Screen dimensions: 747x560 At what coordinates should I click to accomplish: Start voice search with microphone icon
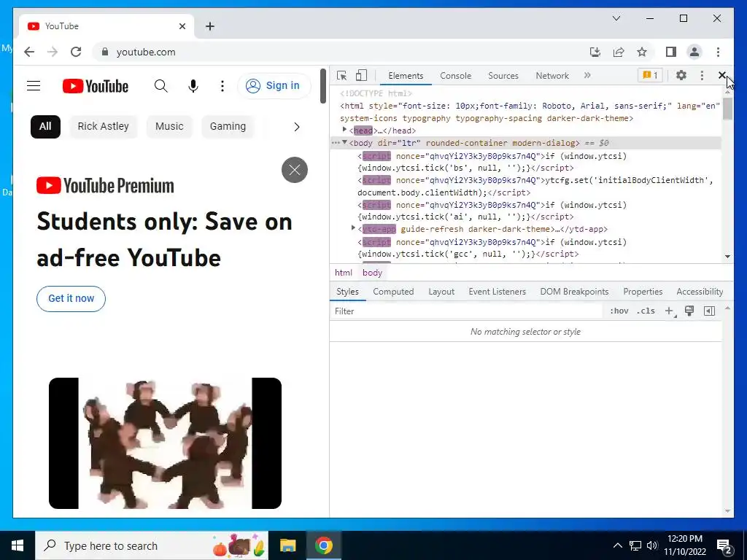pos(193,86)
